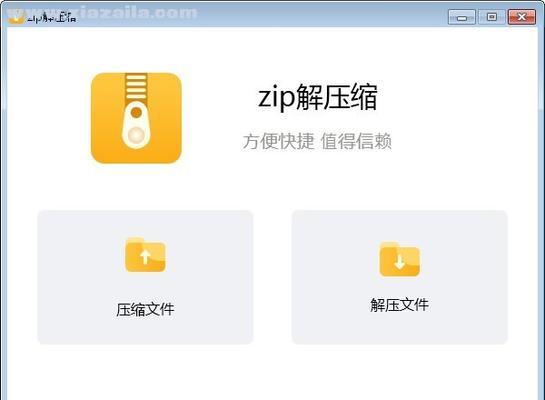The height and width of the screenshot is (400, 545).
Task: Click the folder icon with down arrow
Action: [400, 260]
